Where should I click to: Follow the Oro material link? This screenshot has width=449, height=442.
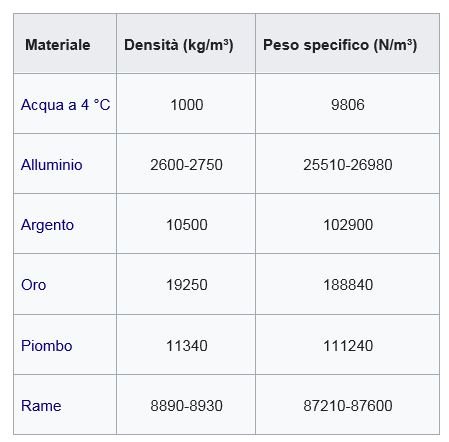33,285
